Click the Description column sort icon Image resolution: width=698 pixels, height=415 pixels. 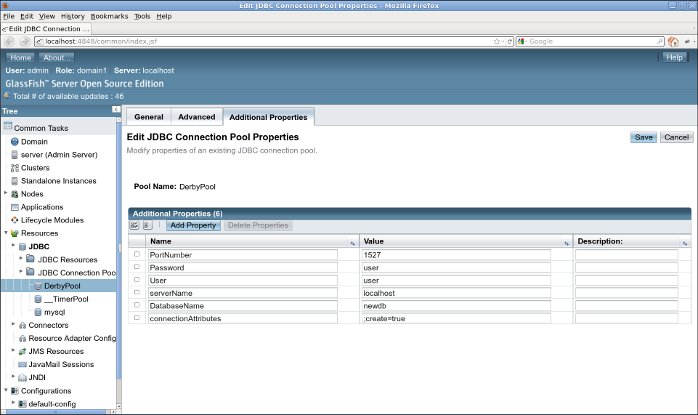[x=684, y=243]
